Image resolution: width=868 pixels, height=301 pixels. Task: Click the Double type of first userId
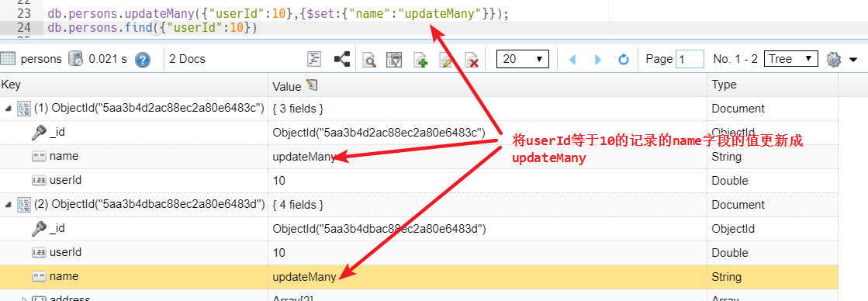pyautogui.click(x=730, y=181)
